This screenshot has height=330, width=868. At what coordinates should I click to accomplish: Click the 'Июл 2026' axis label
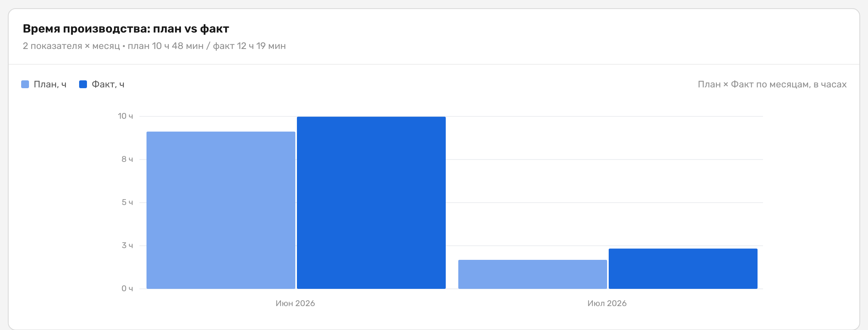pos(607,303)
